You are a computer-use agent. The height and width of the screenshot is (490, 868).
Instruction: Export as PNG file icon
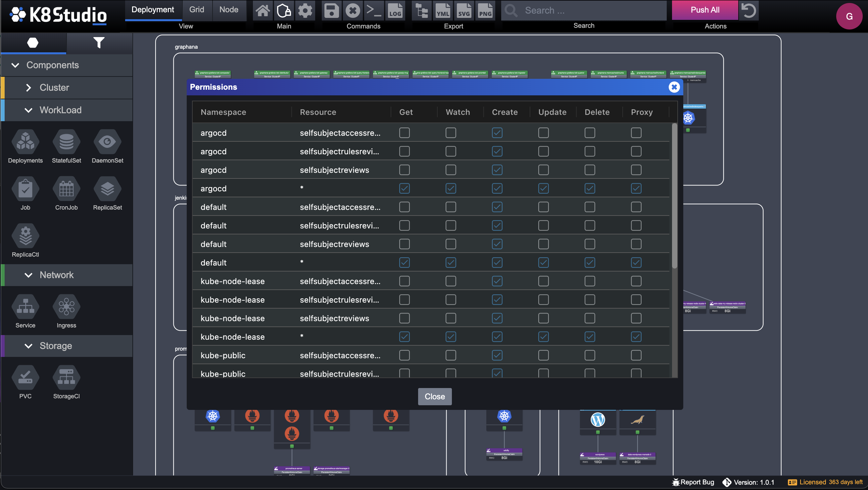[485, 11]
